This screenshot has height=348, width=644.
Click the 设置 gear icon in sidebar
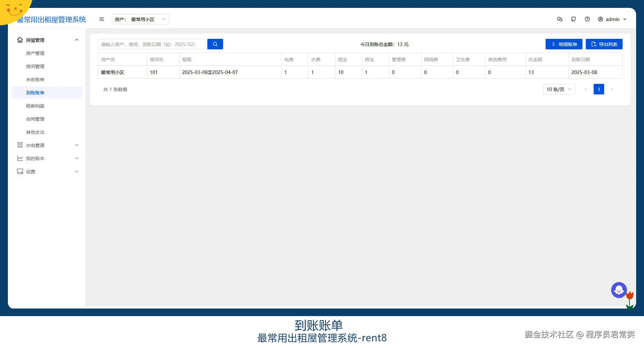20,171
